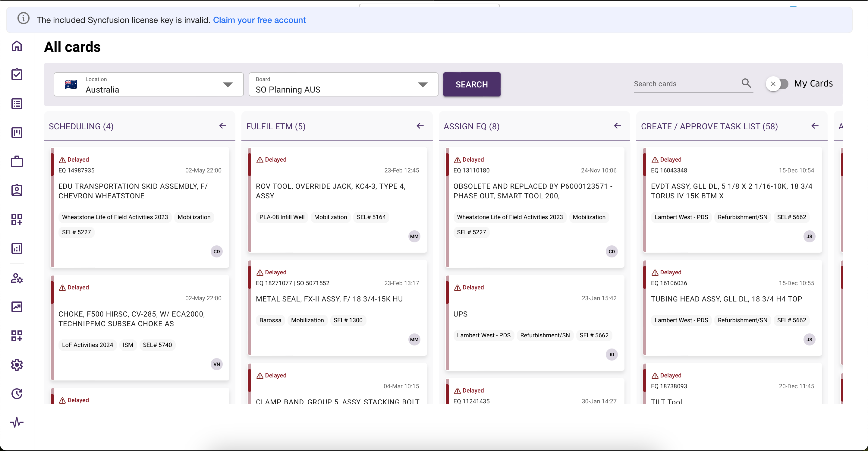Click the clipboard checkmark sidebar icon
868x451 pixels.
[x=17, y=74]
